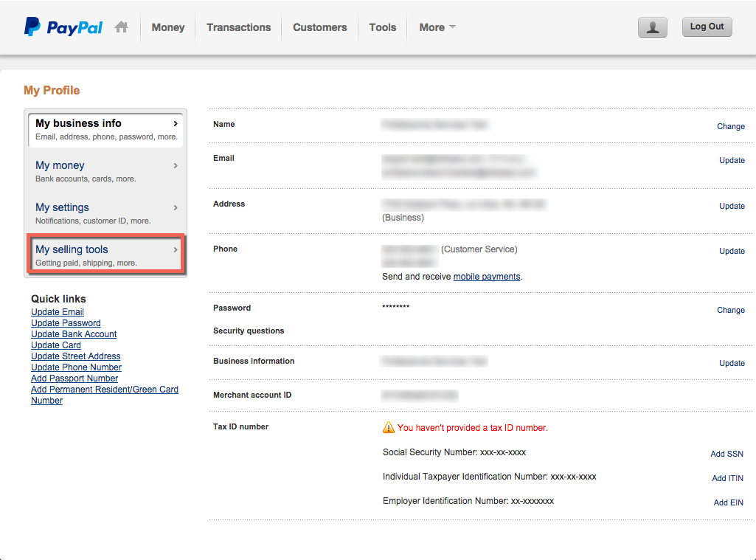Viewport: 756px width, 560px height.
Task: Open Update Bank Account quick link
Action: [74, 334]
